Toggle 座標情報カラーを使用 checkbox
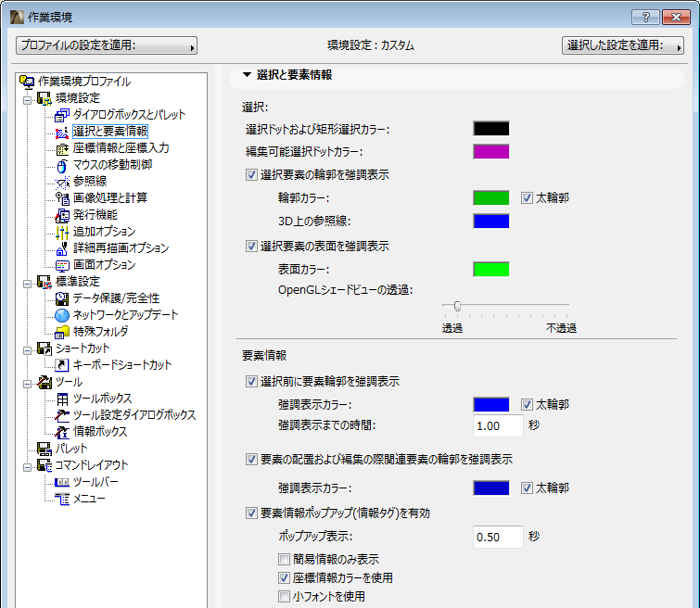 pyautogui.click(x=284, y=577)
